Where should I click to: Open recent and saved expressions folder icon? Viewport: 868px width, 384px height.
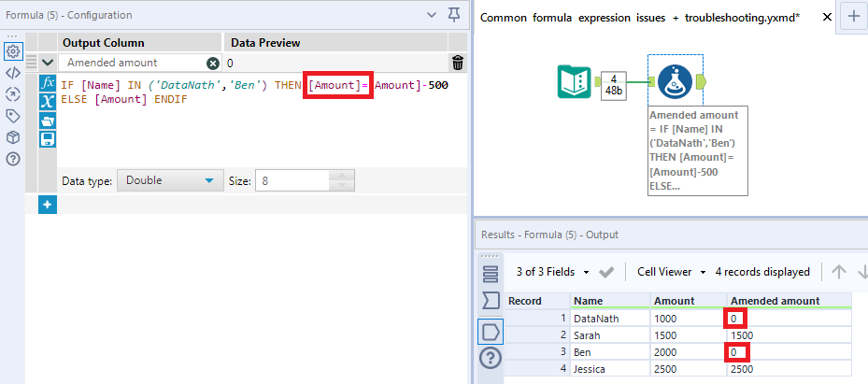pyautogui.click(x=48, y=121)
